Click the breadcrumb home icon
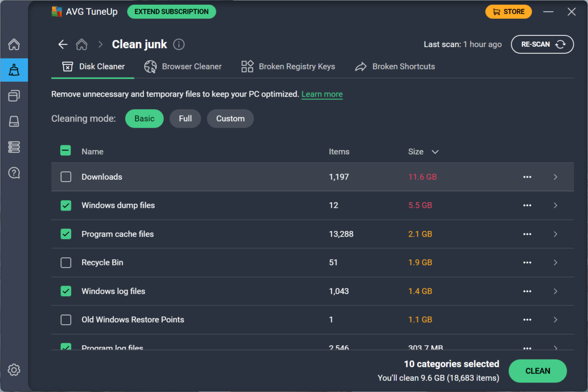Viewport: 588px width, 392px height. pyautogui.click(x=82, y=44)
